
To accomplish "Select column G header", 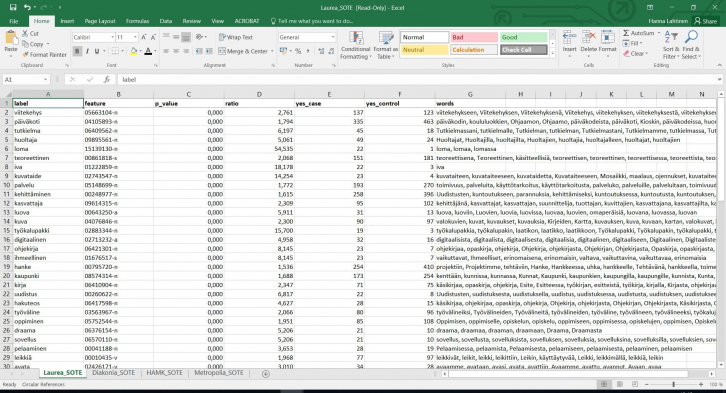I will (x=470, y=94).
